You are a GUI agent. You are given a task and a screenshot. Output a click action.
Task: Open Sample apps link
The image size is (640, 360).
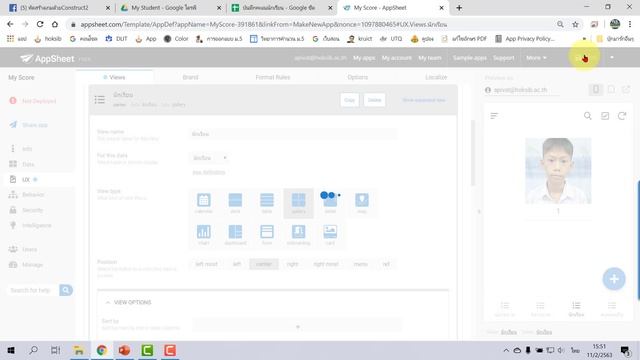click(x=469, y=58)
